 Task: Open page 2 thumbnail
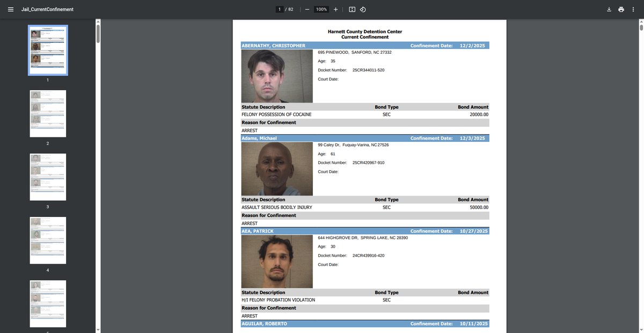tap(48, 113)
